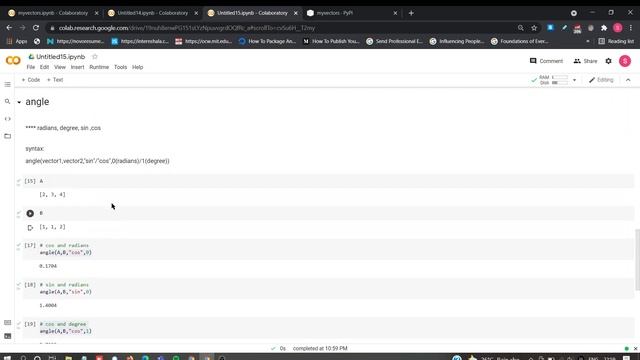The width and height of the screenshot is (640, 360).
Task: Click the browser address bar URL
Action: pyautogui.click(x=187, y=28)
